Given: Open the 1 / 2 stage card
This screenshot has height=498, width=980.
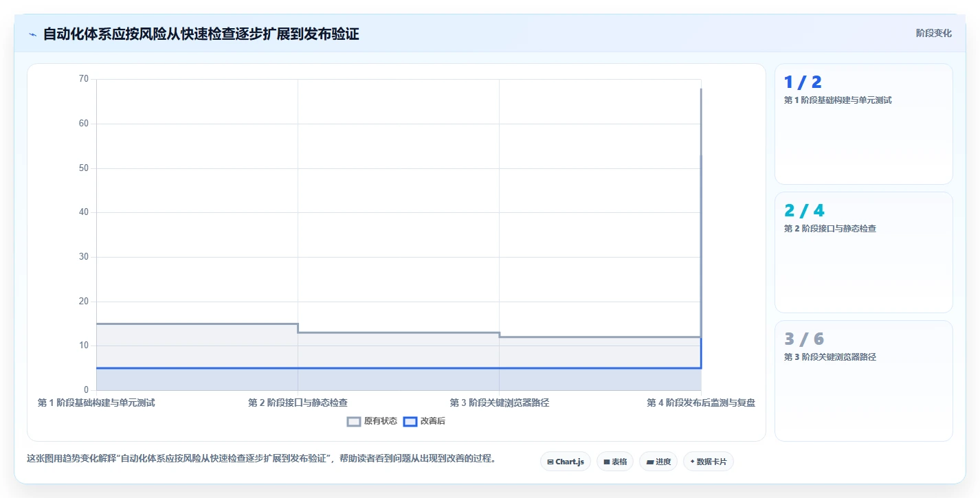Looking at the screenshot, I should 864,124.
